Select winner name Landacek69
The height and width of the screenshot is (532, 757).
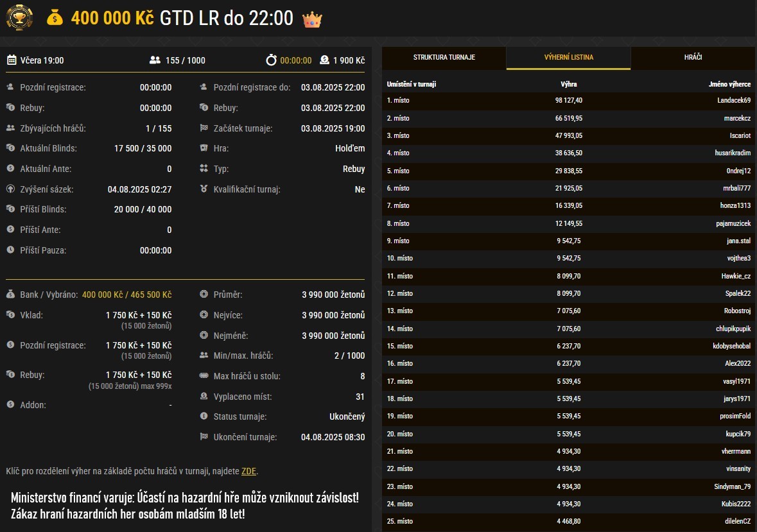pos(734,101)
